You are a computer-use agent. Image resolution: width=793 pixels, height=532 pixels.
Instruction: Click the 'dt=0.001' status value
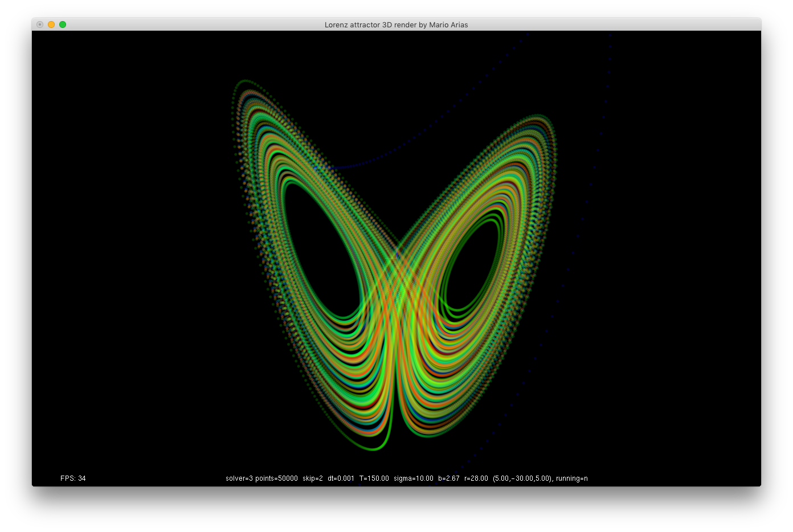[x=341, y=478]
